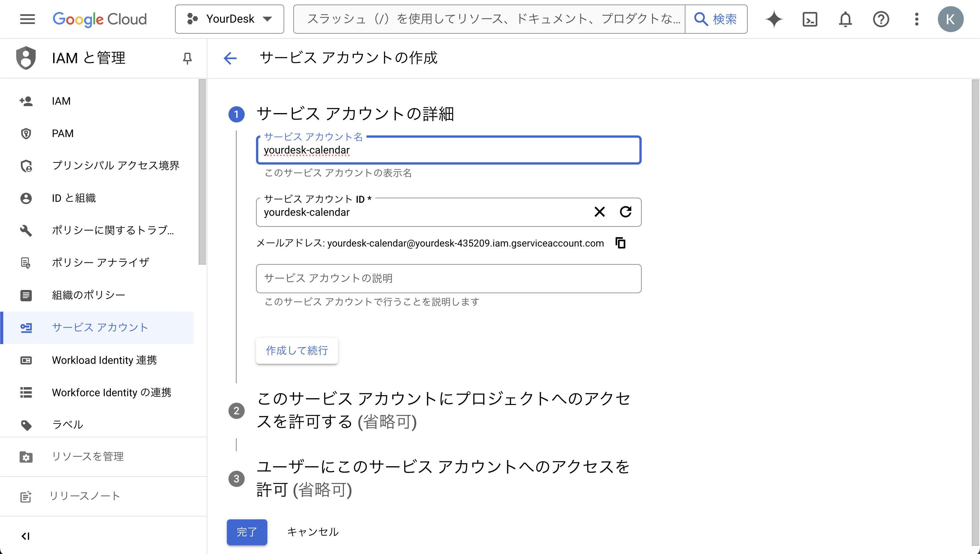Screen dimensions: 980x554
Task: Click the リソースを管理 gear-folder icon
Action: pos(26,457)
